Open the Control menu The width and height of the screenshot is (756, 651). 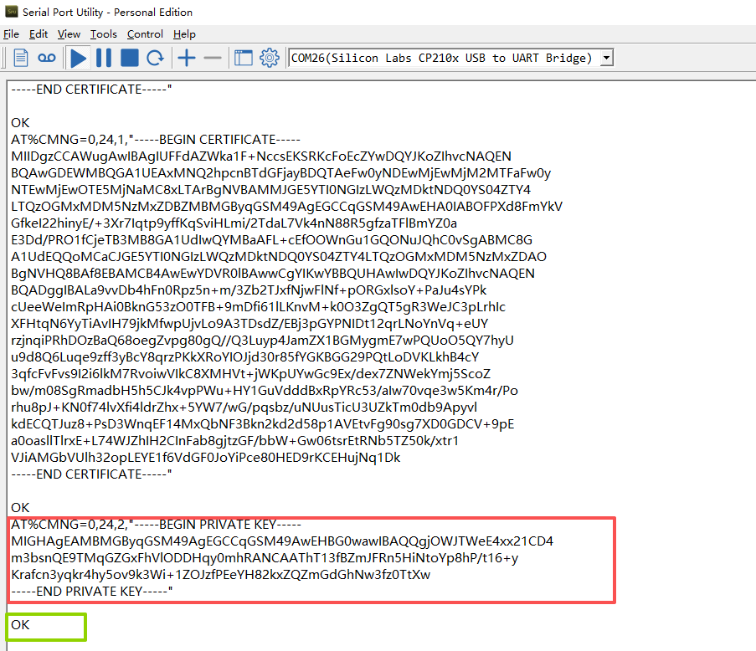(145, 34)
